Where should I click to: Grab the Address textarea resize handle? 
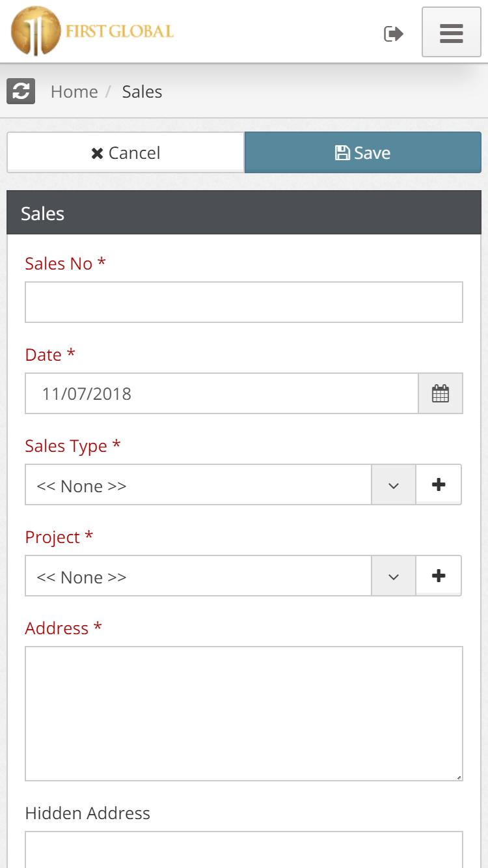(459, 777)
